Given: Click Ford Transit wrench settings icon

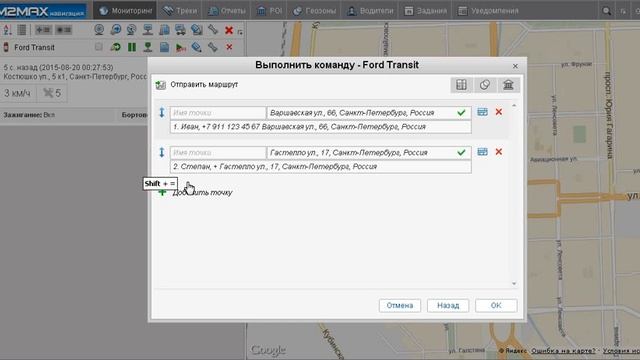Looking at the screenshot, I should pos(213,47).
